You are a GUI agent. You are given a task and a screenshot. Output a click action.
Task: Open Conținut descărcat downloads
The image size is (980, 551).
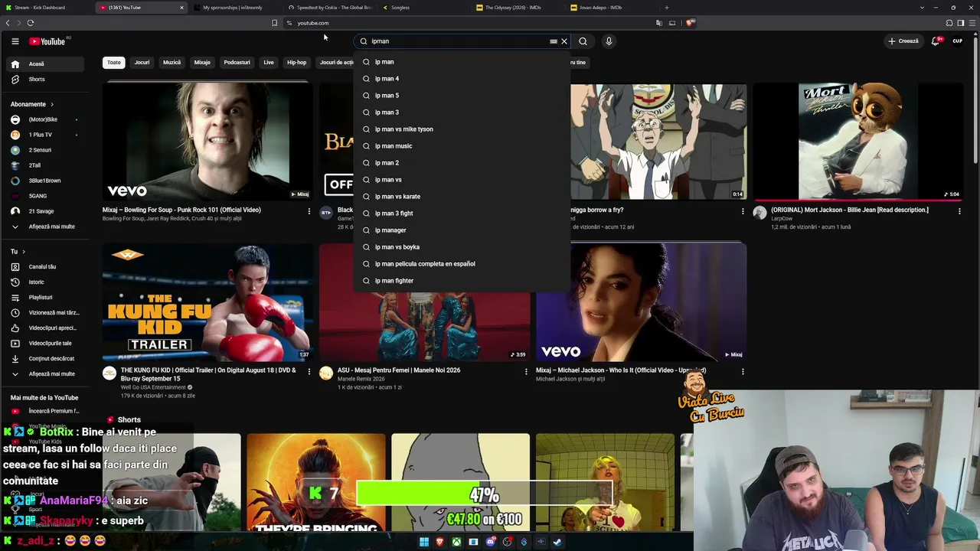point(46,359)
